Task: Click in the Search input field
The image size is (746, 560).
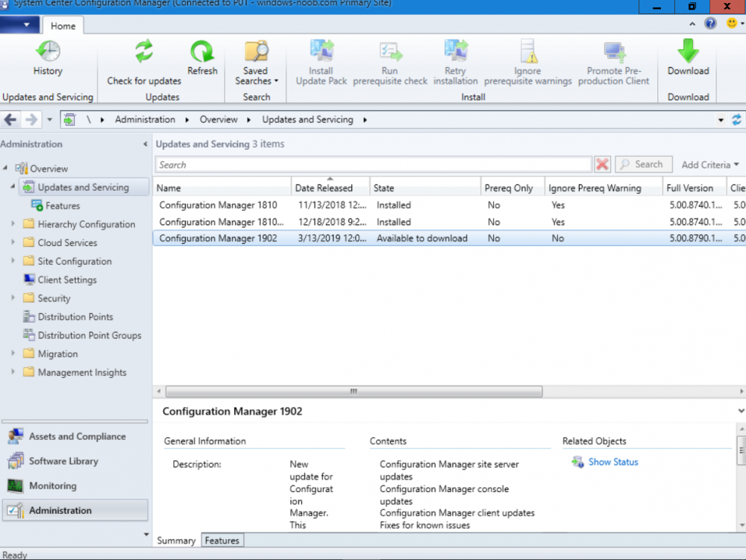Action: coord(374,165)
